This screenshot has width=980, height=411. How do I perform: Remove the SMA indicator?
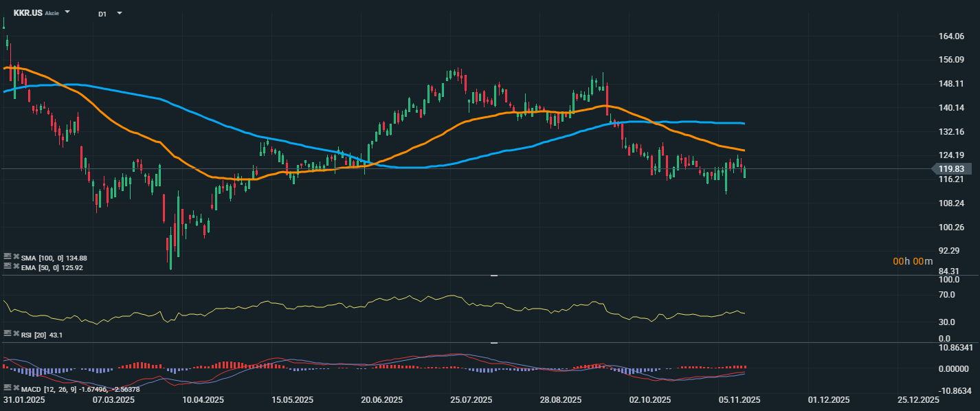point(16,257)
